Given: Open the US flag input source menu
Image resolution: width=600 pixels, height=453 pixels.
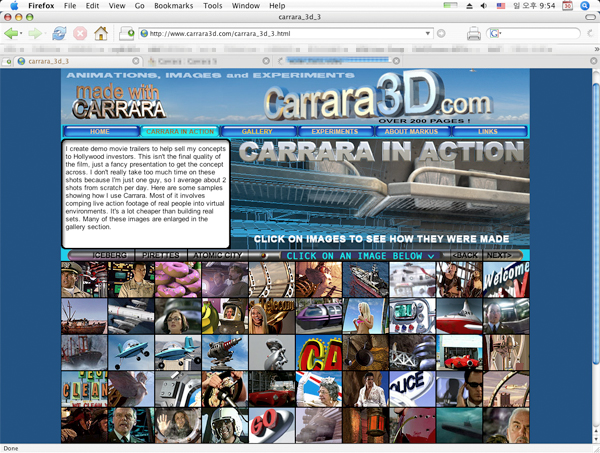Looking at the screenshot, I should click(x=501, y=6).
